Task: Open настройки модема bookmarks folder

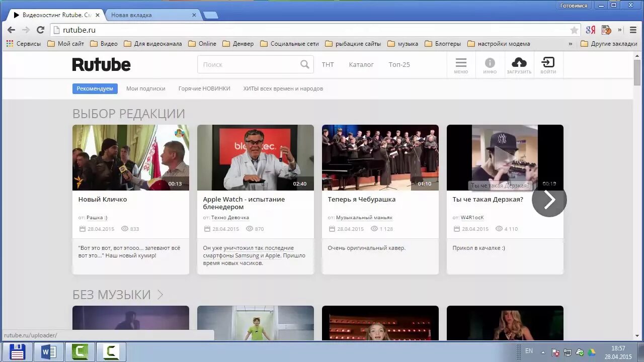Action: click(498, 44)
